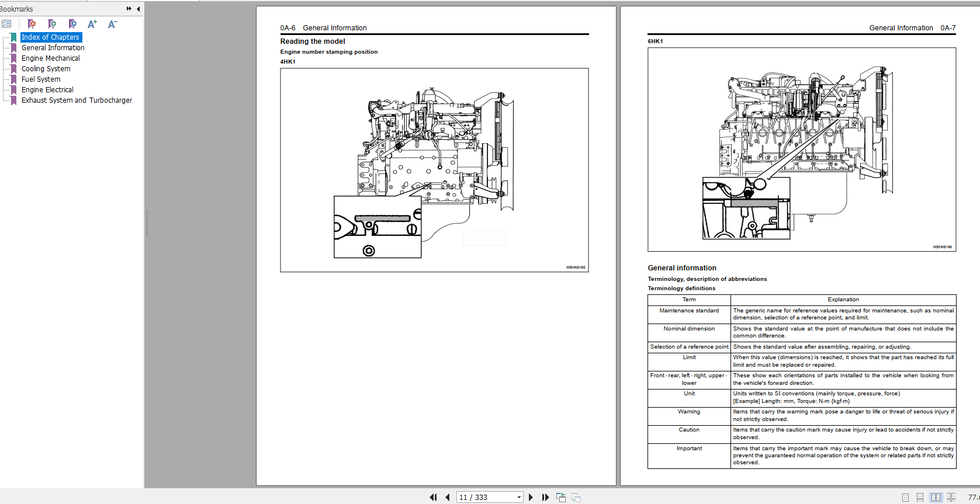The width and height of the screenshot is (980, 504).
Task: Click the delete bookmark icon
Action: click(x=32, y=24)
